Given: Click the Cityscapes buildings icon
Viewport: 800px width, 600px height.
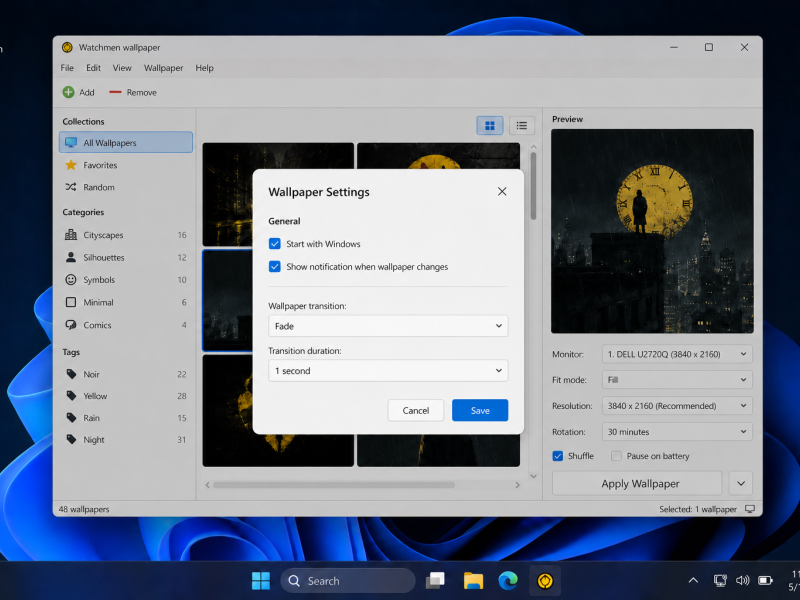Looking at the screenshot, I should (71, 235).
